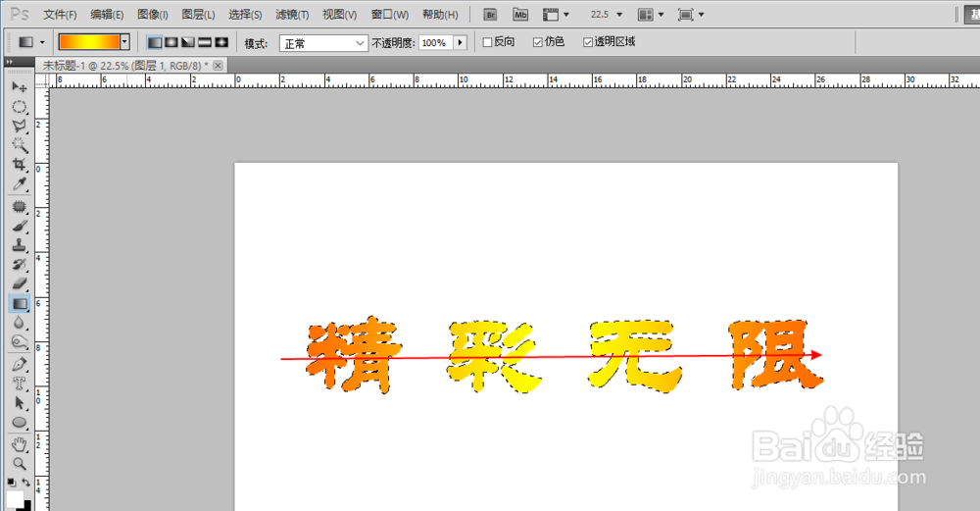Open the gradient picker dropdown arrow
This screenshot has width=980, height=511.
(x=125, y=42)
